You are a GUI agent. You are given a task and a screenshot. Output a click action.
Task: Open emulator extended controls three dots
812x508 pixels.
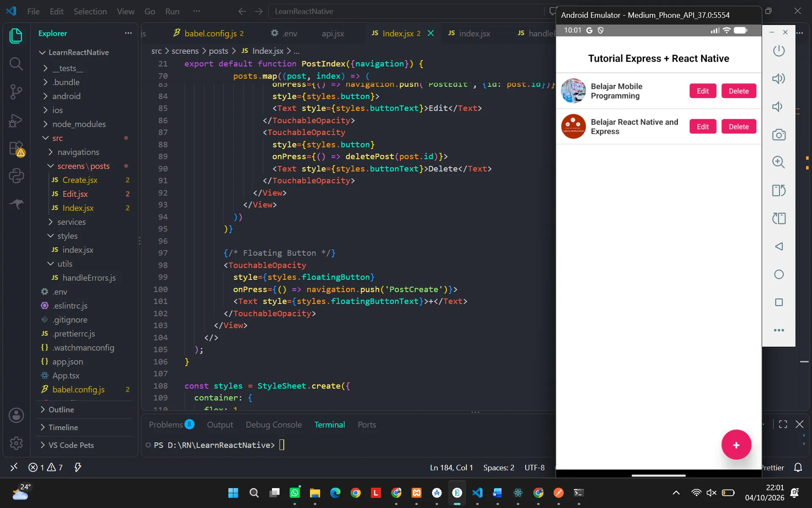[779, 330]
